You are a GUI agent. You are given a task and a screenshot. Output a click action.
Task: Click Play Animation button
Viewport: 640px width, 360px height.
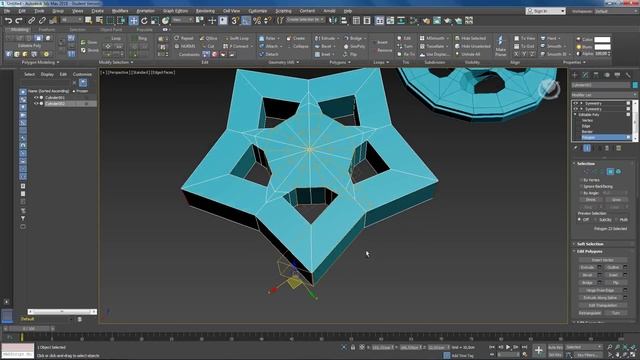[x=508, y=347]
